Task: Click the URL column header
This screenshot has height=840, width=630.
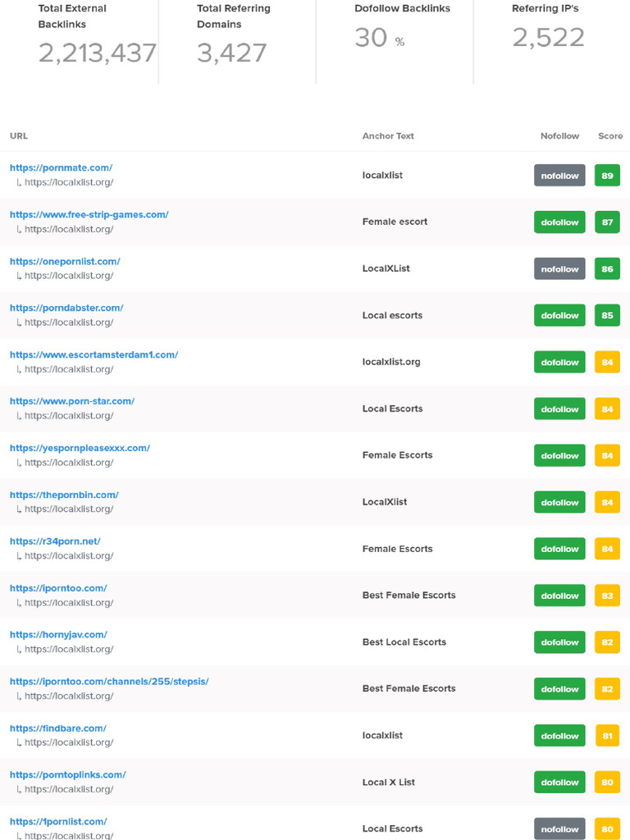Action: point(18,136)
